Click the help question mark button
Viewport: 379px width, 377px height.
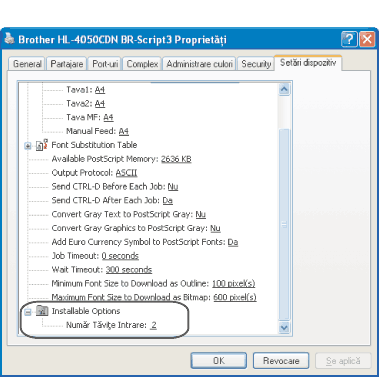coord(349,39)
